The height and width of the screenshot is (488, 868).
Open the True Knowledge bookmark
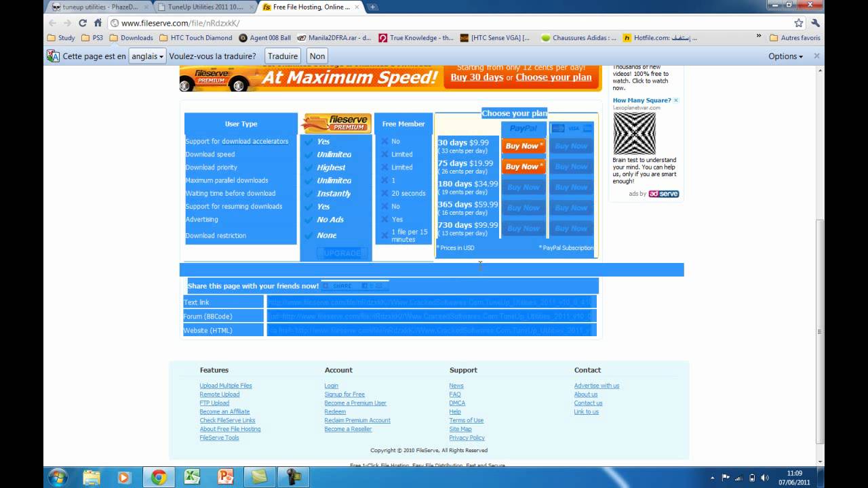(416, 38)
